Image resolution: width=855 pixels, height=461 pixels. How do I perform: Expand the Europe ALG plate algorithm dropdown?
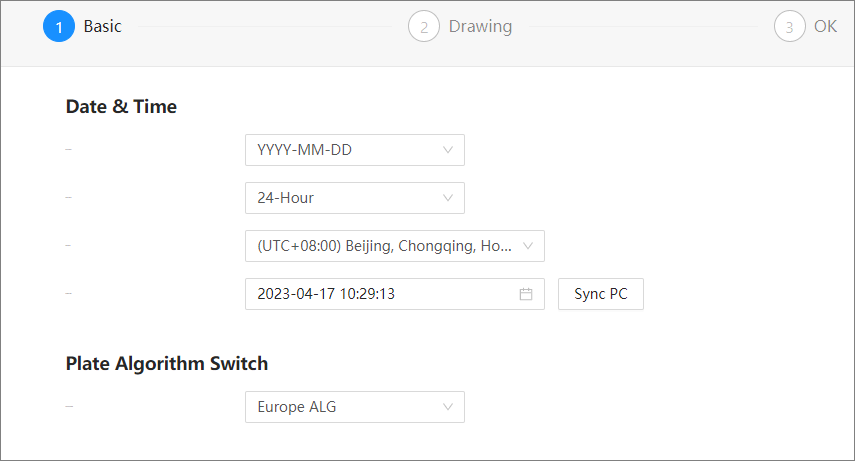[x=355, y=407]
